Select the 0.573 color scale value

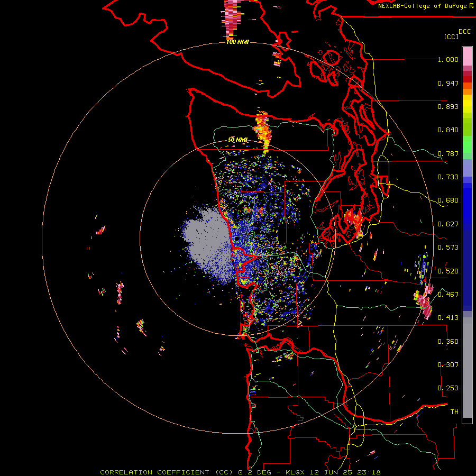click(448, 248)
